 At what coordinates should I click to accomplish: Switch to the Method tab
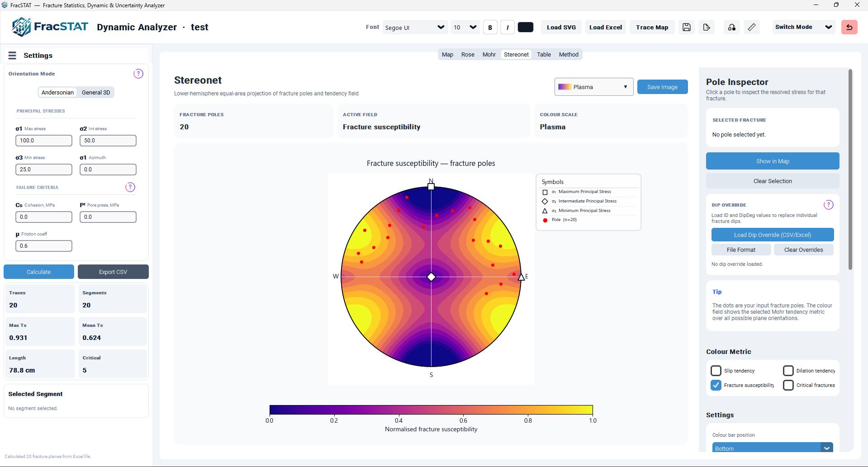pos(569,55)
